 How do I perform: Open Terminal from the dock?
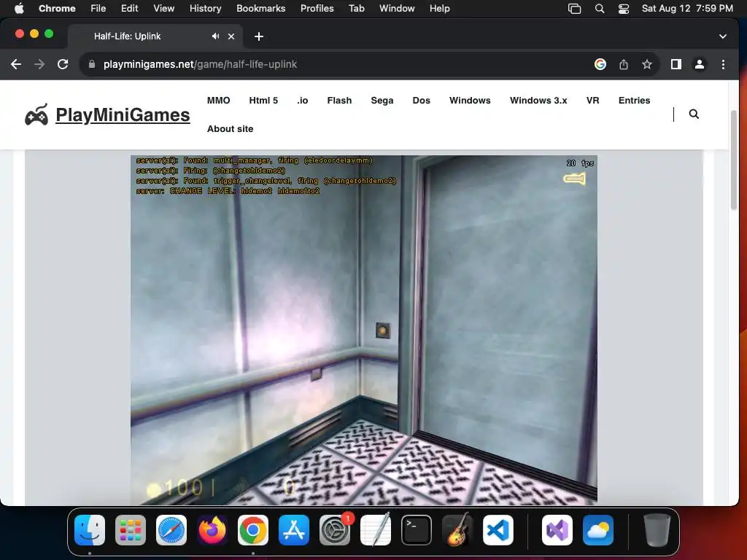(x=417, y=530)
